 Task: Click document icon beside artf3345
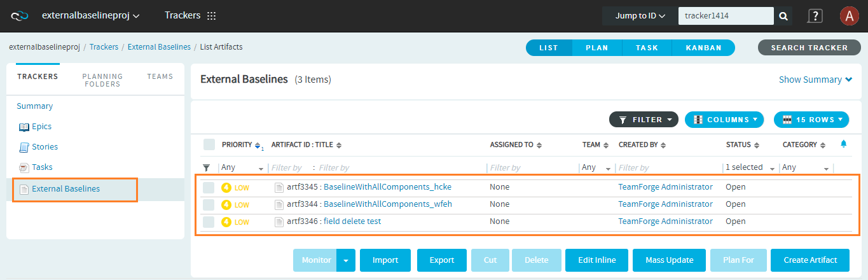pos(279,187)
